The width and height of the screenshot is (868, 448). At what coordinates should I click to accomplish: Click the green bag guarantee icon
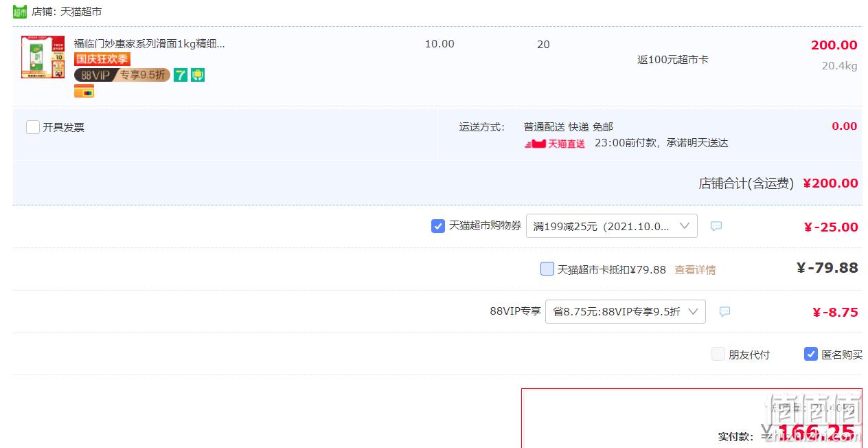coord(198,75)
